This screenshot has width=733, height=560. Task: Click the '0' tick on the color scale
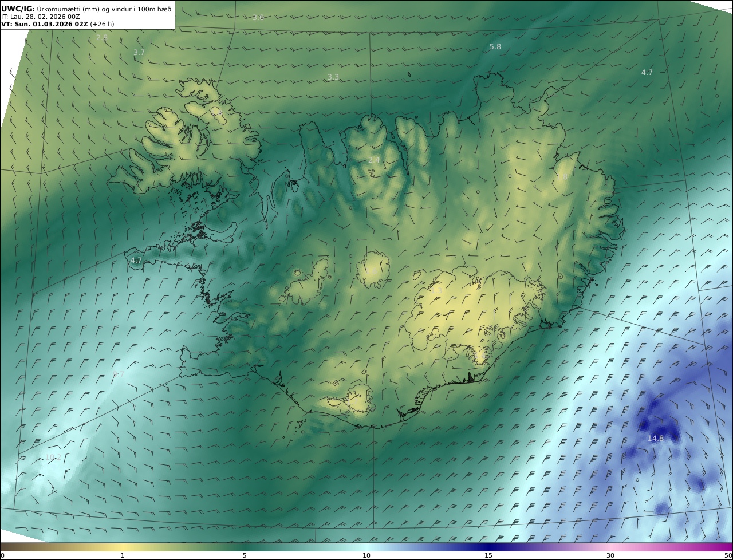2,555
